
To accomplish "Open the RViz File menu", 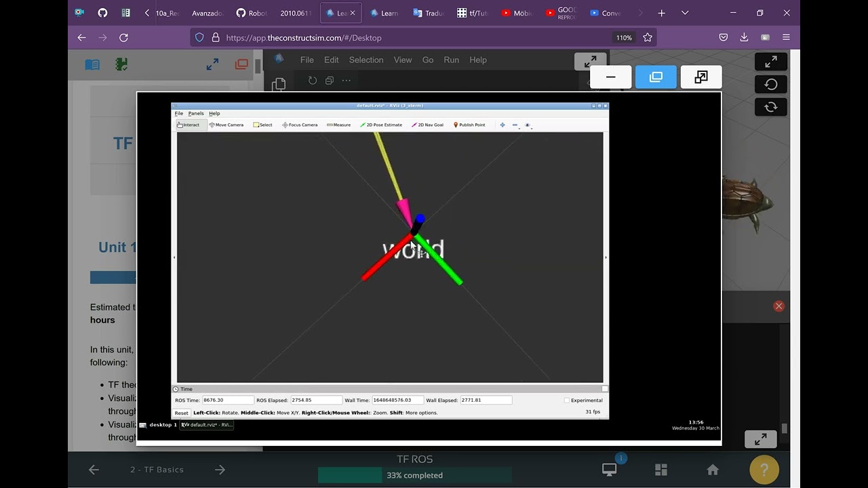I will pos(179,113).
